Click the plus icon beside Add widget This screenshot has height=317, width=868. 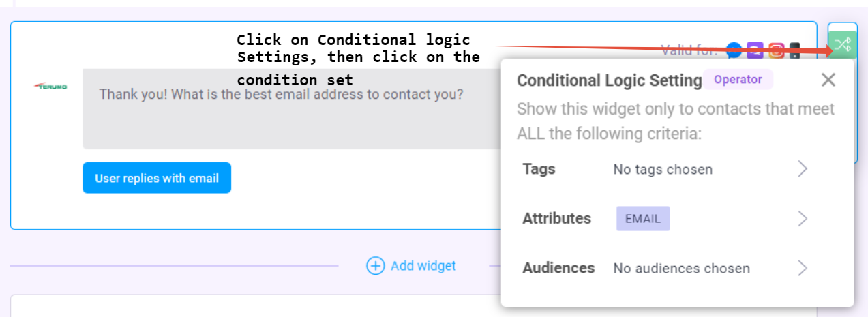(x=375, y=266)
